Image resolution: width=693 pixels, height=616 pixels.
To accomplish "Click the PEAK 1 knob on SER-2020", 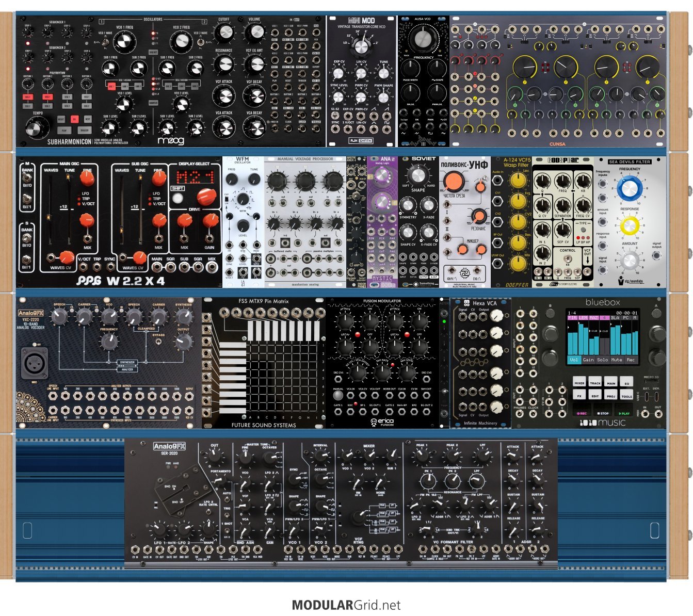I will (x=422, y=456).
